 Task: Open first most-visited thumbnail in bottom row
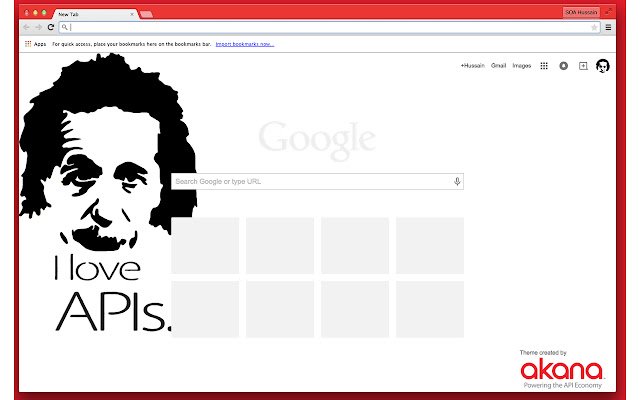(205, 309)
